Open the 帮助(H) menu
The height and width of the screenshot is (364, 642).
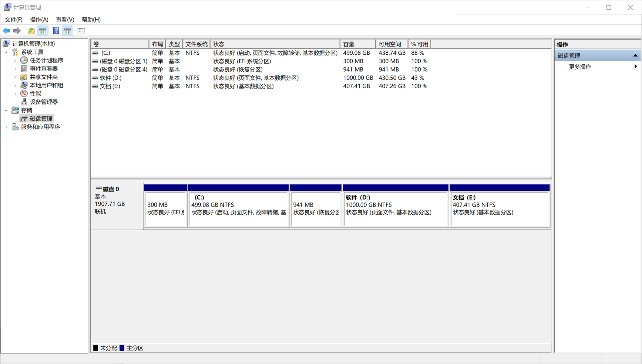tap(91, 20)
